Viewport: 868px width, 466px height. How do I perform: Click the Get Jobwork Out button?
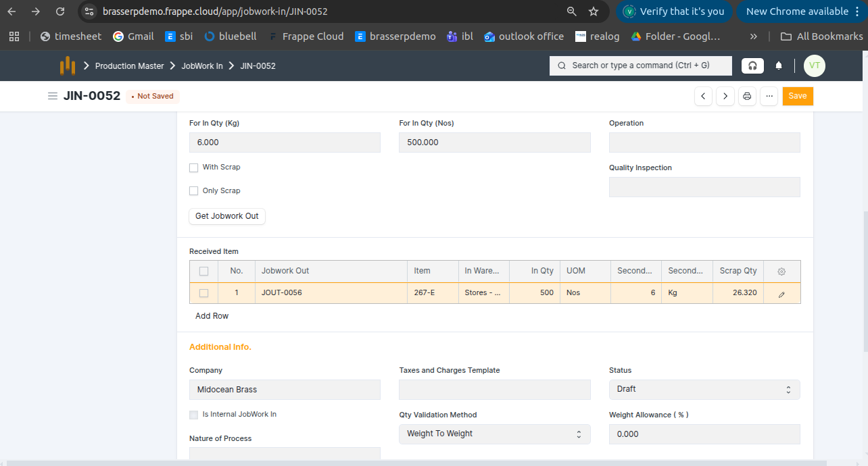coord(226,216)
